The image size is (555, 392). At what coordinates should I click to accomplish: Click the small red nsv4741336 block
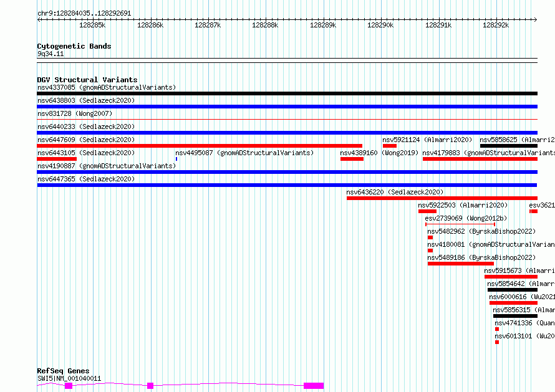pos(497,329)
